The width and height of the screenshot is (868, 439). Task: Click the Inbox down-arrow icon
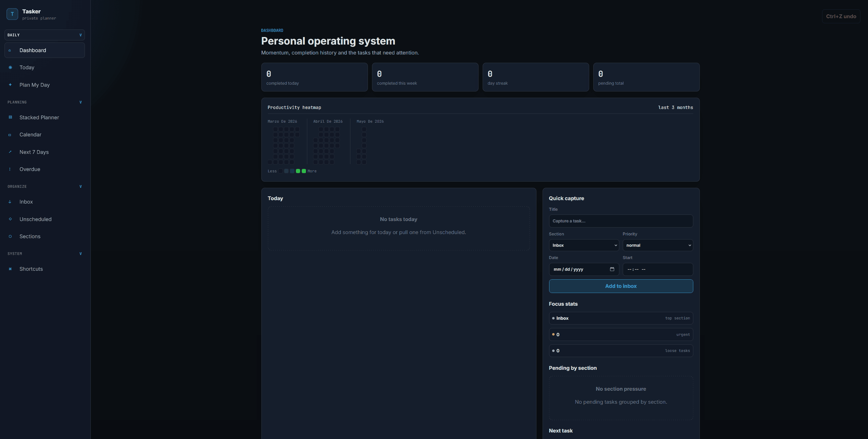pyautogui.click(x=10, y=202)
